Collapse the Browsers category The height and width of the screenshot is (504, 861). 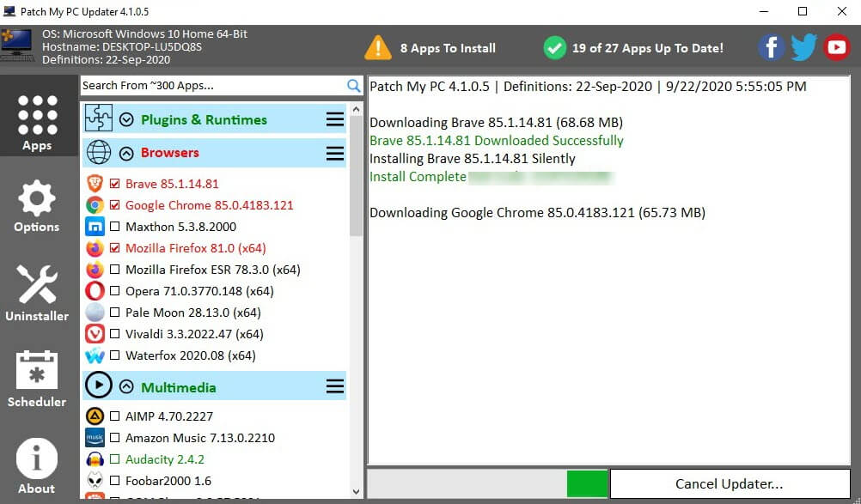127,153
